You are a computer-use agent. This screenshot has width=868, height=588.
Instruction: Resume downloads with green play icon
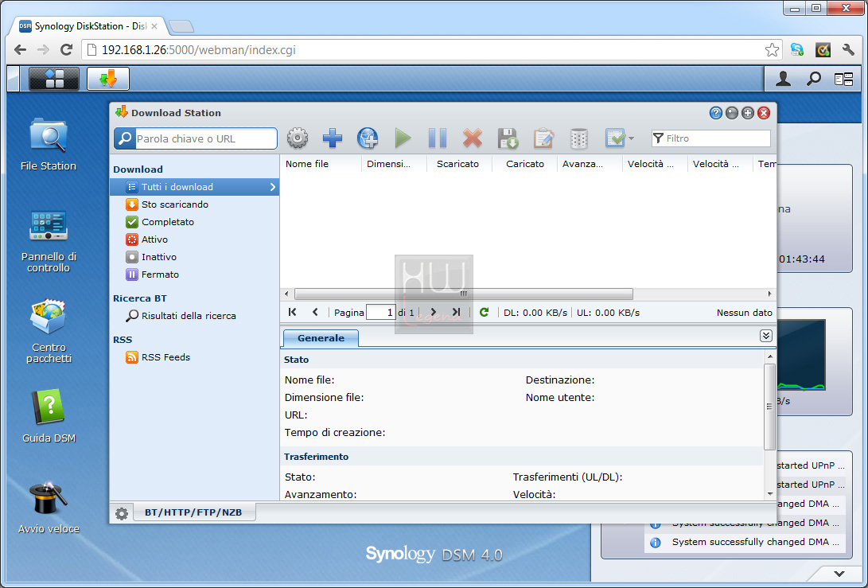coord(403,138)
